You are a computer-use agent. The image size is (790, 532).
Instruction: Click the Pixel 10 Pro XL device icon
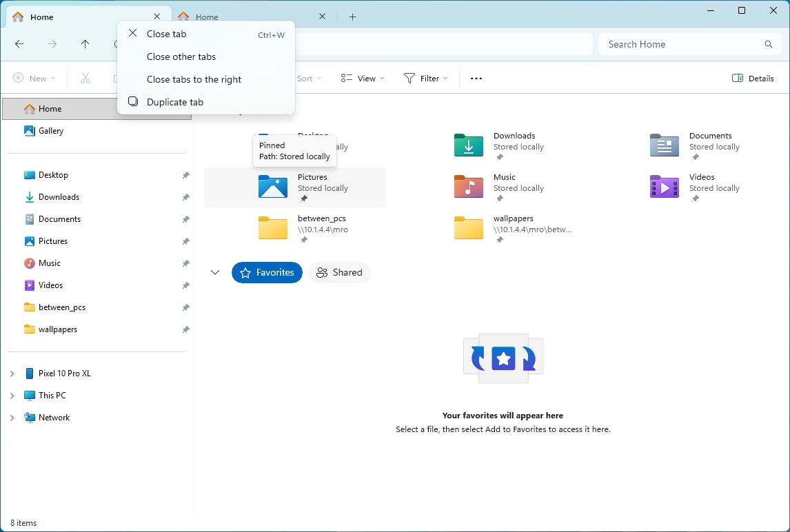(28, 373)
